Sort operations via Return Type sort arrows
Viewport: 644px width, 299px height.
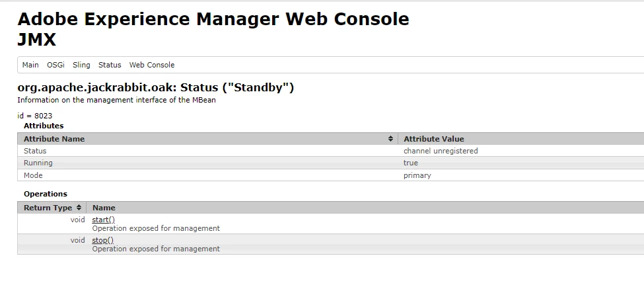tap(79, 208)
